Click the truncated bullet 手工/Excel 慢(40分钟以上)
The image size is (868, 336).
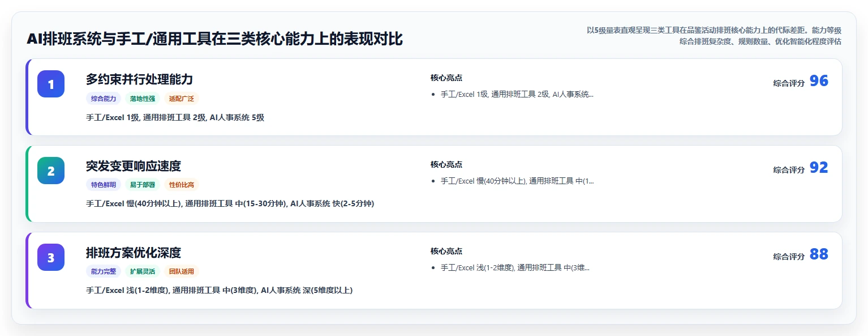pyautogui.click(x=517, y=181)
